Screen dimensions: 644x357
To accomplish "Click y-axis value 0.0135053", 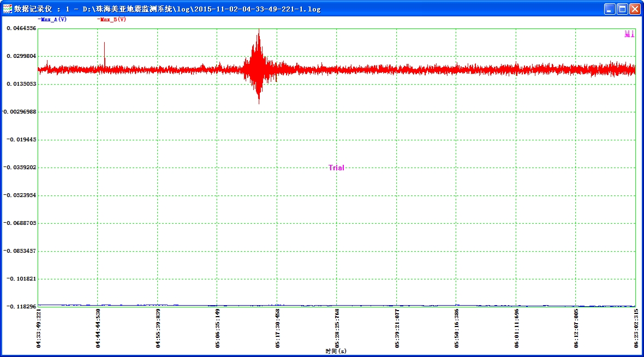I will (x=21, y=84).
